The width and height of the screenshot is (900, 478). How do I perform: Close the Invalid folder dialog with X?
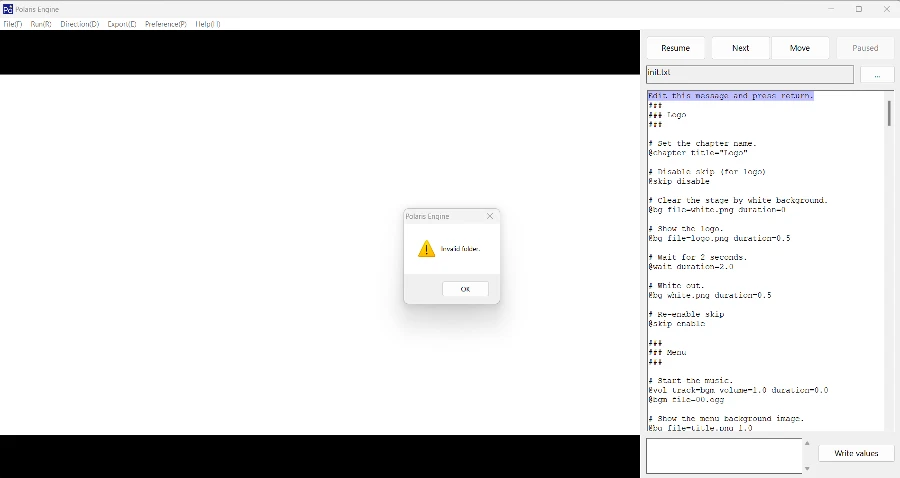tap(489, 216)
